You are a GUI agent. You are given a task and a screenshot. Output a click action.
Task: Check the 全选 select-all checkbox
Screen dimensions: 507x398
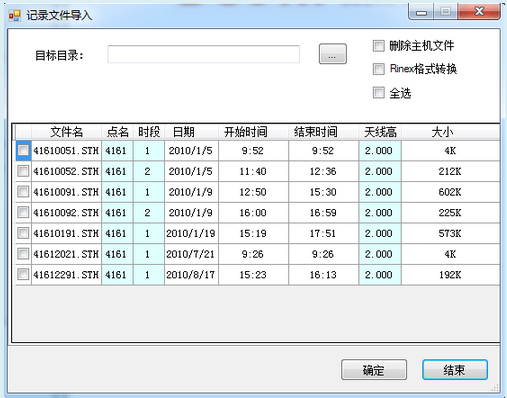(x=378, y=92)
